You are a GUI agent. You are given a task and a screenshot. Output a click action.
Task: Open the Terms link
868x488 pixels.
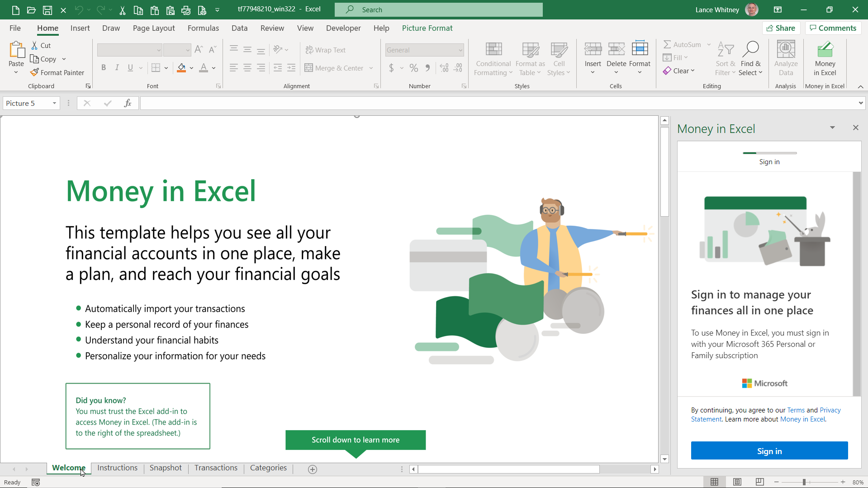pos(796,410)
